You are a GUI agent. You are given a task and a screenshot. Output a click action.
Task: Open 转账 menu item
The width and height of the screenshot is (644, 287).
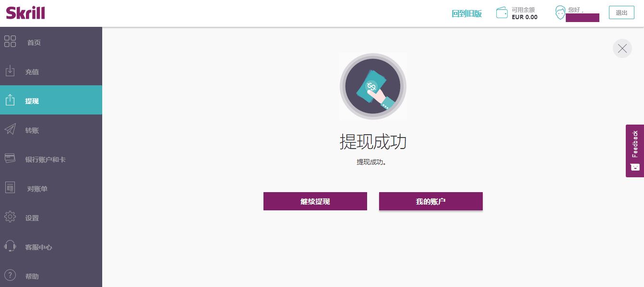click(51, 130)
